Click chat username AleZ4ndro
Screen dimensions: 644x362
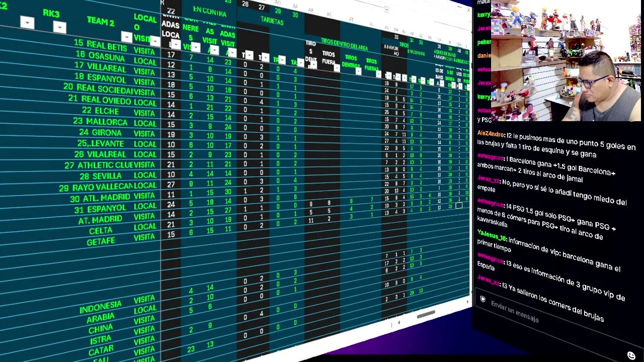pyautogui.click(x=491, y=135)
